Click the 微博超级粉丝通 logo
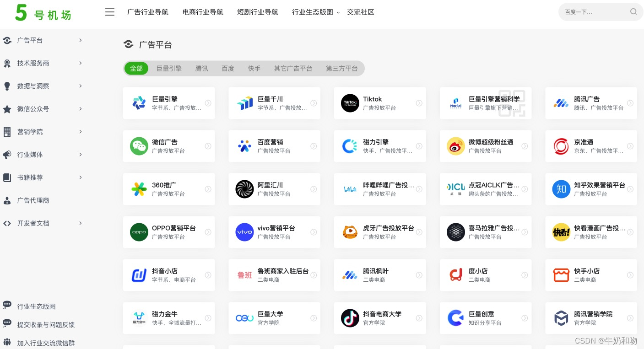The width and height of the screenshot is (644, 349). (x=456, y=146)
